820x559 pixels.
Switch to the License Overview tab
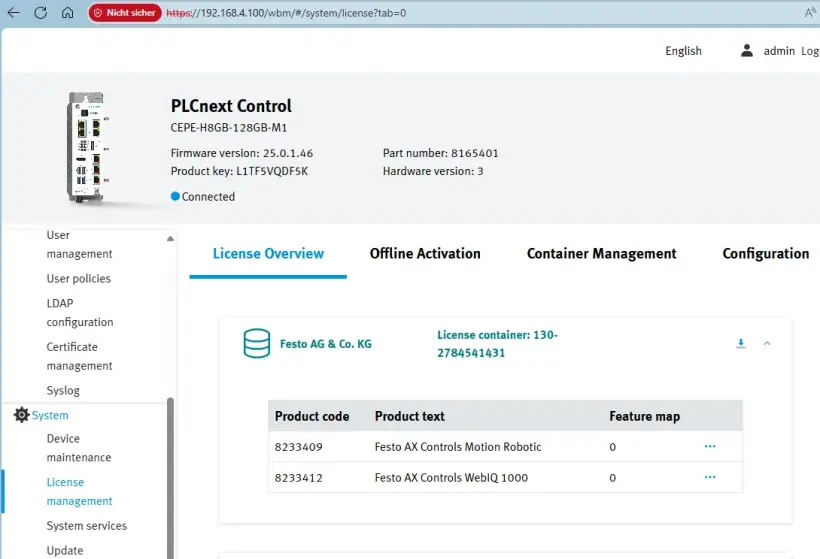pyautogui.click(x=268, y=254)
